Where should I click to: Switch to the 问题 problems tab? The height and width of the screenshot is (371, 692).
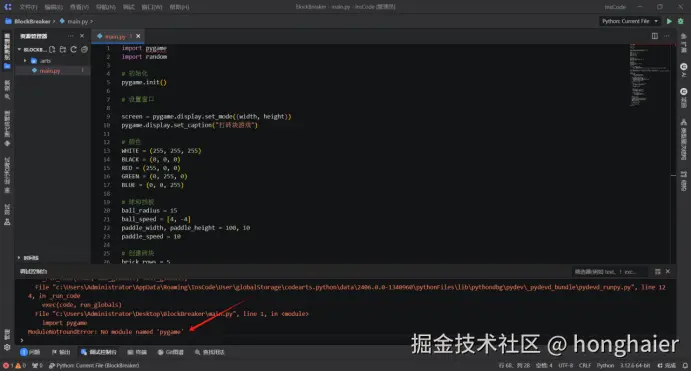coord(30,352)
